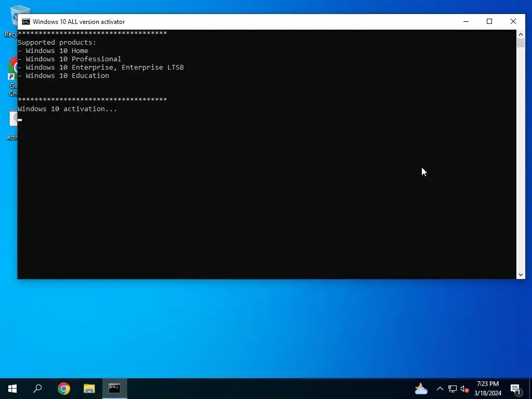Viewport: 532px width, 399px height.
Task: Click 'Windows 10 activation...' text
Action: 67,109
